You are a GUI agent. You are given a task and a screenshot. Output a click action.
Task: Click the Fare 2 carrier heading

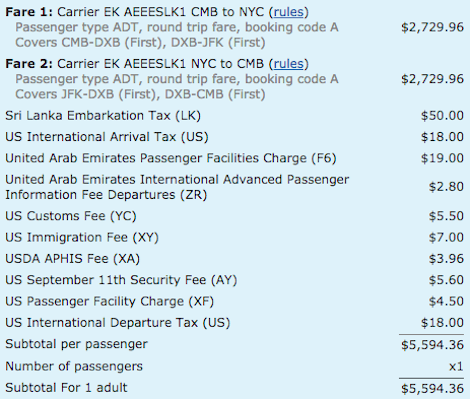coord(157,64)
